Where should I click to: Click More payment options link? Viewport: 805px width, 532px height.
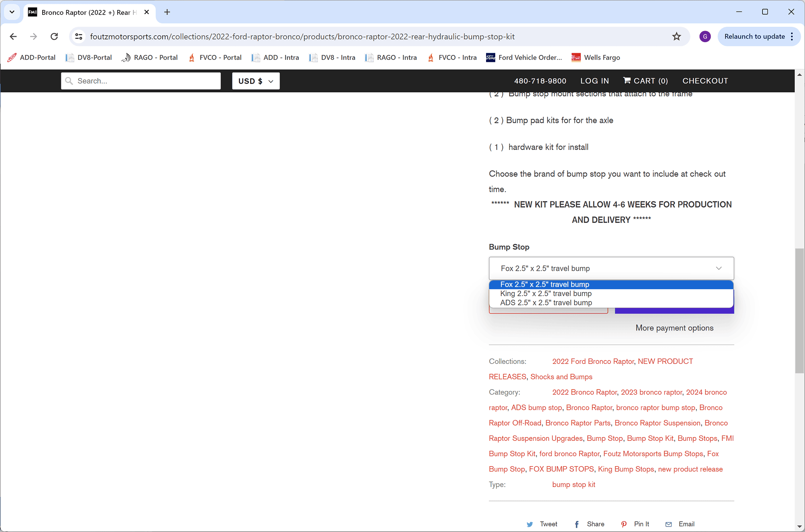[674, 328]
